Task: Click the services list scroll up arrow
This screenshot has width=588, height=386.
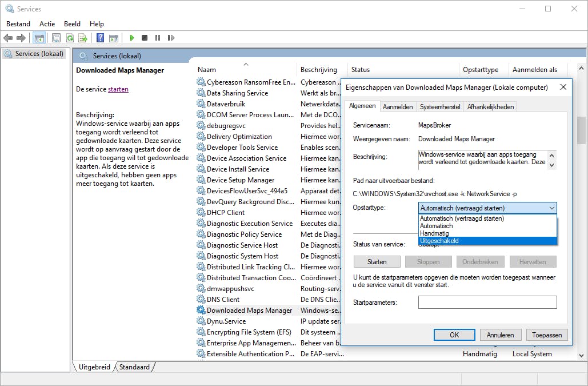Action: (x=581, y=69)
